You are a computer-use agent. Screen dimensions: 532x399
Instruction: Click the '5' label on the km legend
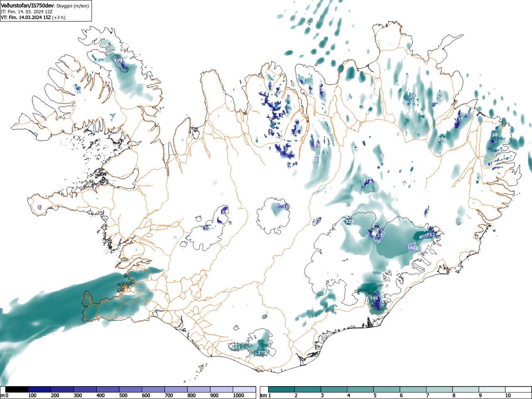375,396
